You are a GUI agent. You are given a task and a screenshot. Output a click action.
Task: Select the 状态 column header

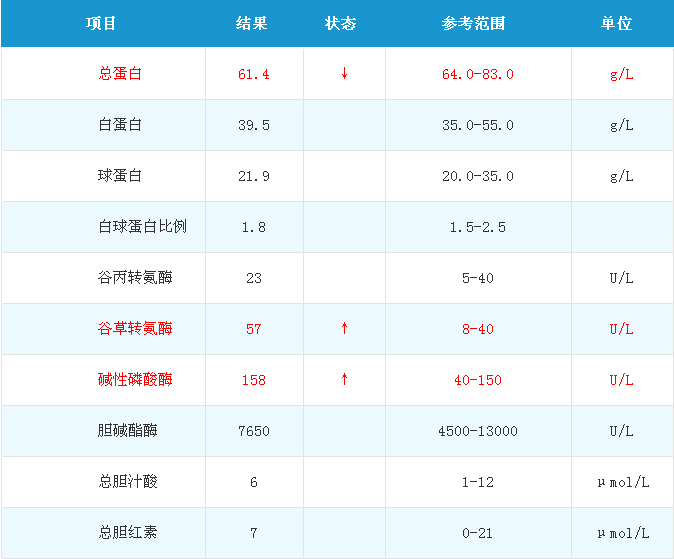[341, 23]
